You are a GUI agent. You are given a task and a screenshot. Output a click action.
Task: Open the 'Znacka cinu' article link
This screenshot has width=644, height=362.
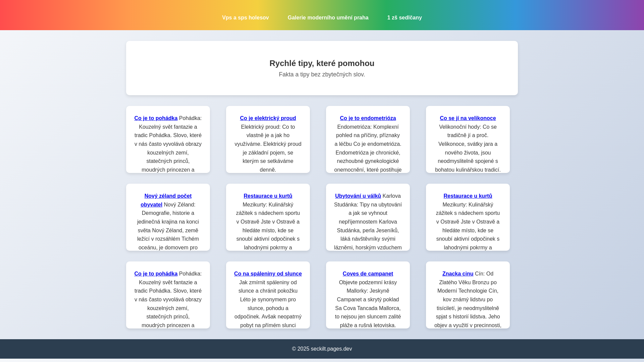point(458,274)
